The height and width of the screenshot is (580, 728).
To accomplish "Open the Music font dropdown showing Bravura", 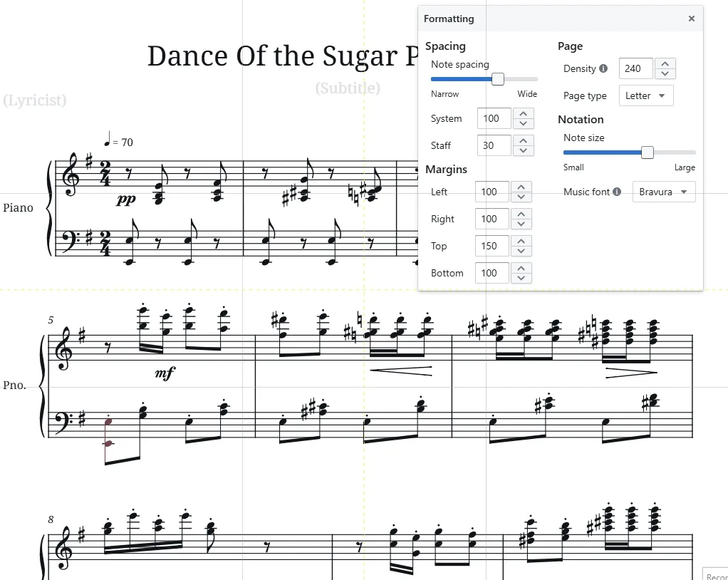I will 663,192.
